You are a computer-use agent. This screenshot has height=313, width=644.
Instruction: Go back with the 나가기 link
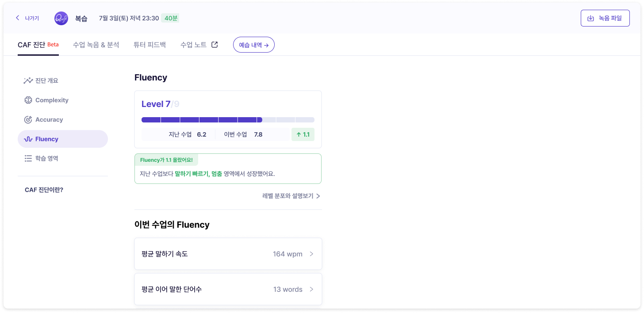pos(27,18)
